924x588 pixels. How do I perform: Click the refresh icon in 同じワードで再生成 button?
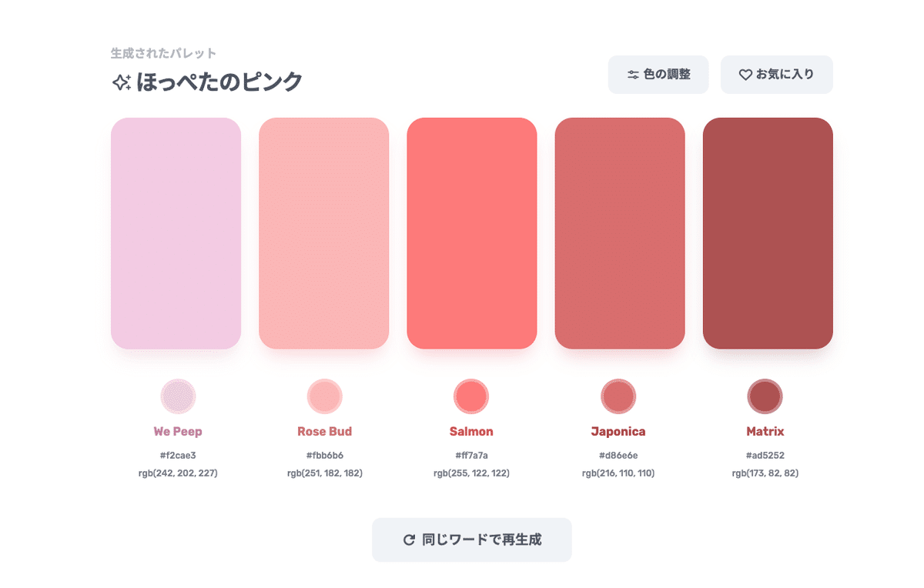(409, 540)
